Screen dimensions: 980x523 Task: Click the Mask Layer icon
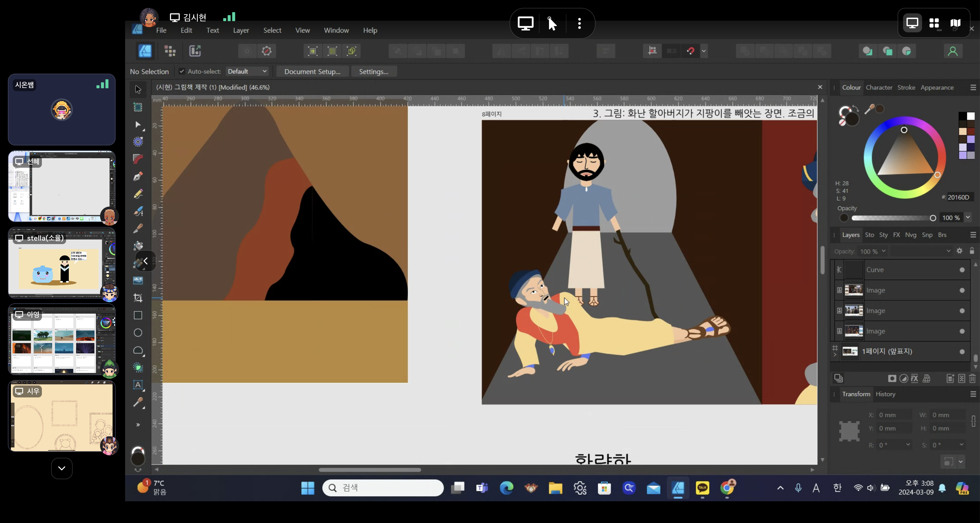(x=892, y=378)
